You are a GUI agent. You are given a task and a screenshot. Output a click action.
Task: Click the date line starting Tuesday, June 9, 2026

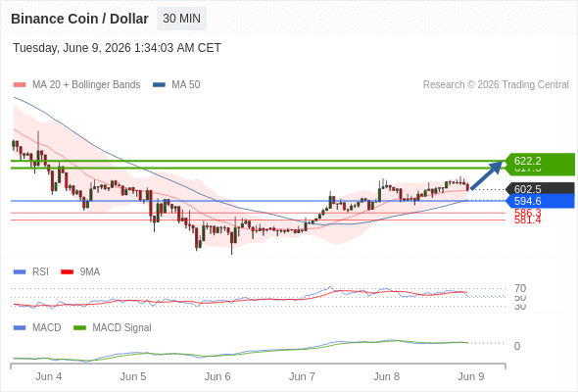pyautogui.click(x=117, y=48)
